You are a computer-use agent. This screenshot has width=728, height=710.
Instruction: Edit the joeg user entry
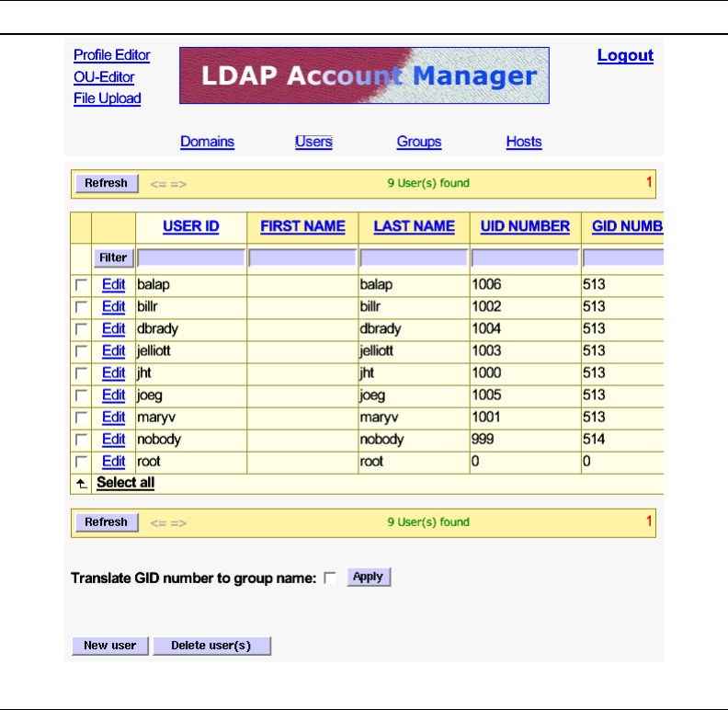tap(114, 395)
